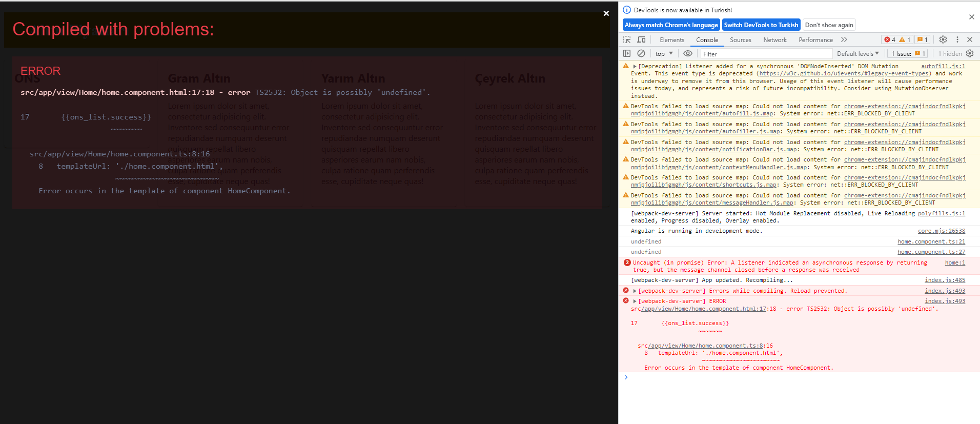Show more DevTools tabs chevron
This screenshot has width=980, height=424.
(844, 39)
